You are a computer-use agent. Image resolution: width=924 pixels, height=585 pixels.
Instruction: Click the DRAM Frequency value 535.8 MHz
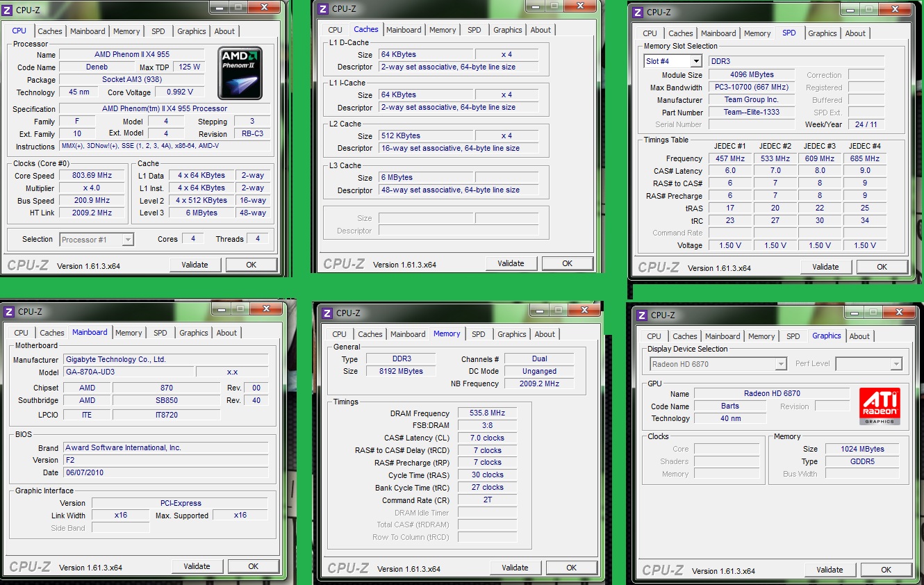click(487, 413)
